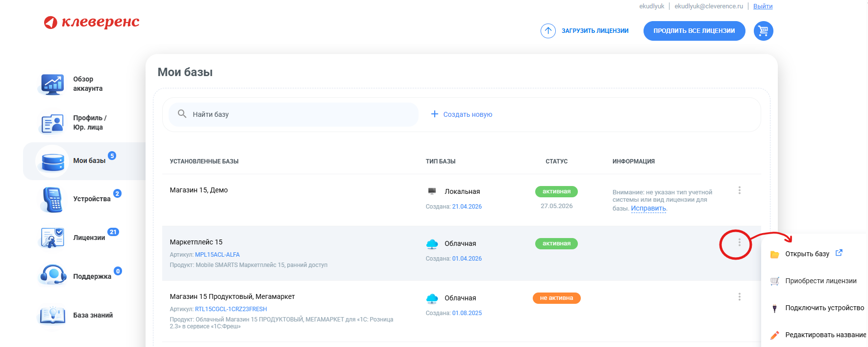Screen dimensions: 868x347
Task: Click the Мои базы database icon
Action: (52, 161)
